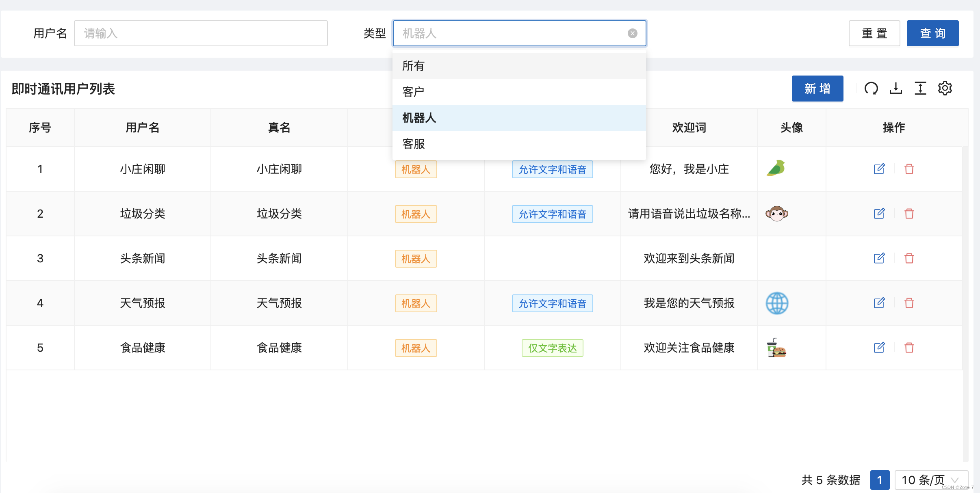This screenshot has width=980, height=493.
Task: Click the 重置 reset button
Action: click(x=874, y=33)
